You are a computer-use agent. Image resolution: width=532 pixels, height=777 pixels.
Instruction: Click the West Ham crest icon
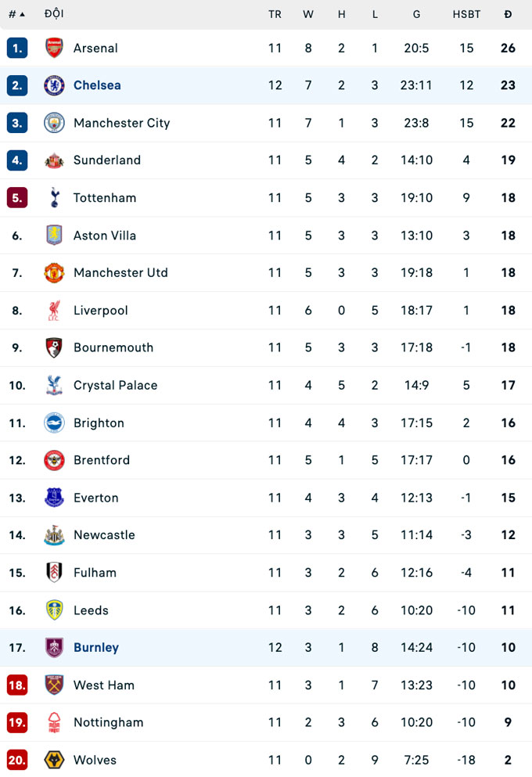54,685
